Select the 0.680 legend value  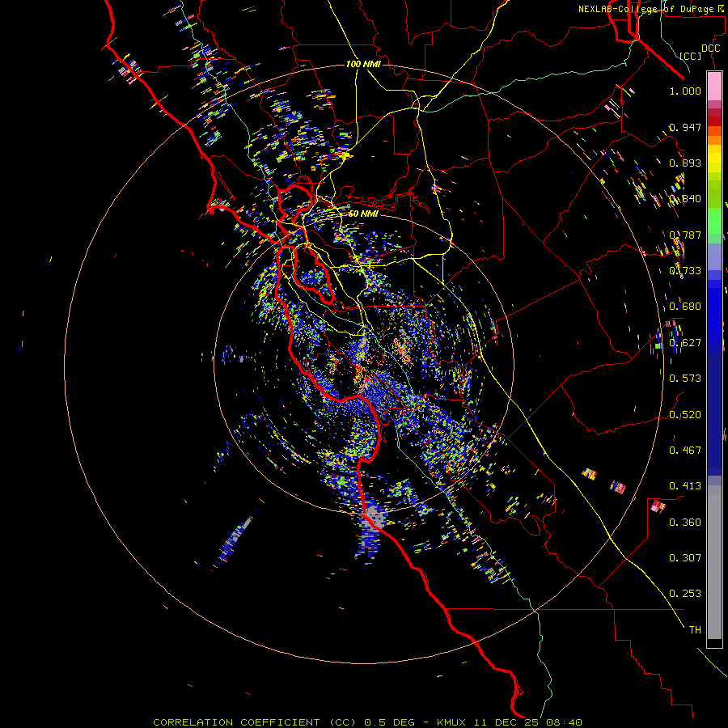coord(685,307)
